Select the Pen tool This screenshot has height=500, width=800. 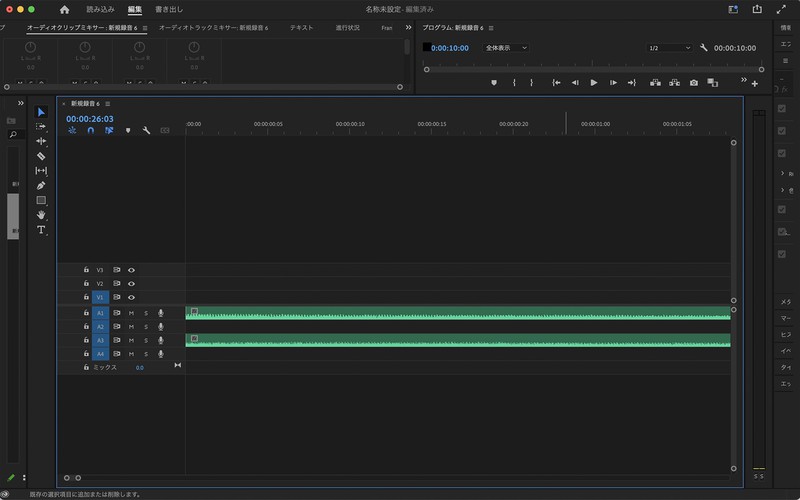pyautogui.click(x=41, y=185)
